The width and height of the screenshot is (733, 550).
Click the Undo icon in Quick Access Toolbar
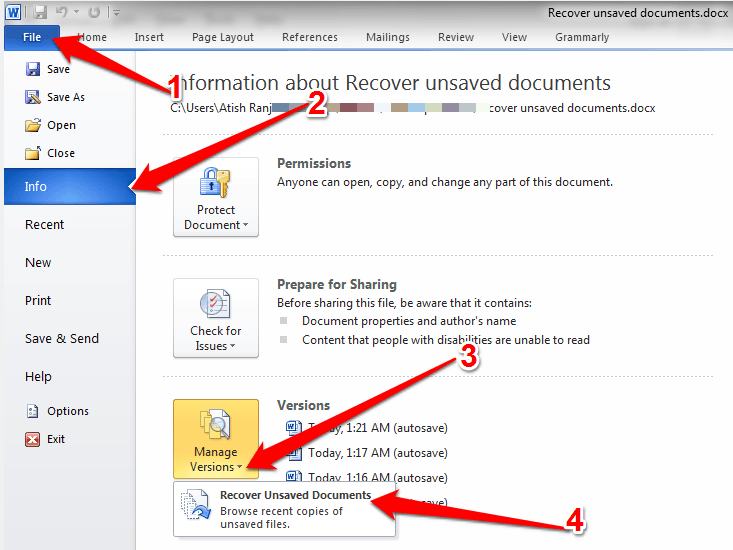click(x=62, y=12)
